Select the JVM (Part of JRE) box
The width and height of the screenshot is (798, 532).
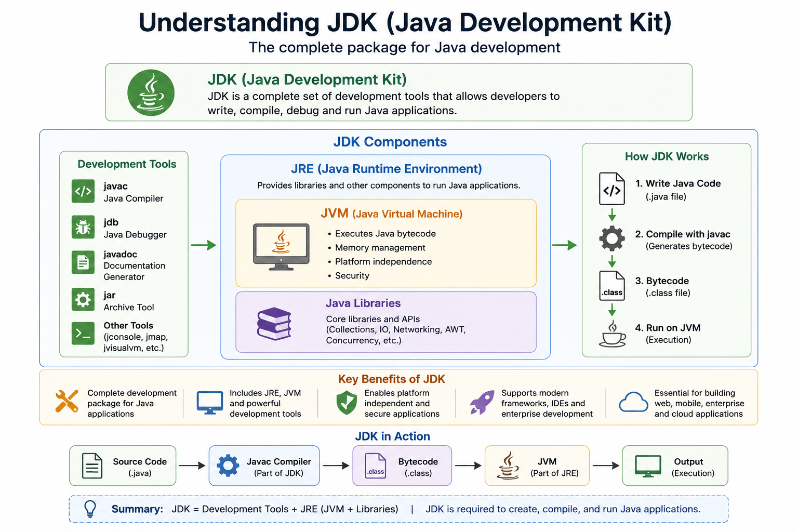coord(537,465)
